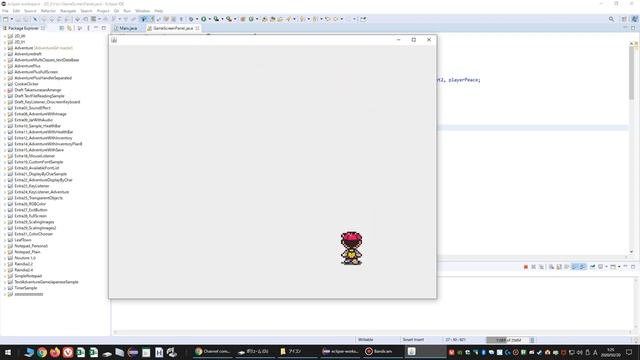
Task: Open the New wizard dropdown arrow
Action: point(11,19)
